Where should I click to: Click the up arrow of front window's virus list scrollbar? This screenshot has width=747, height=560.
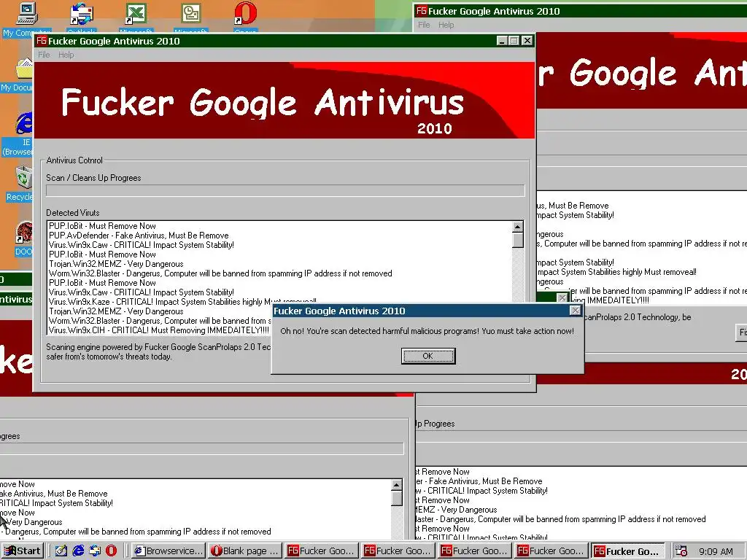[x=518, y=227]
